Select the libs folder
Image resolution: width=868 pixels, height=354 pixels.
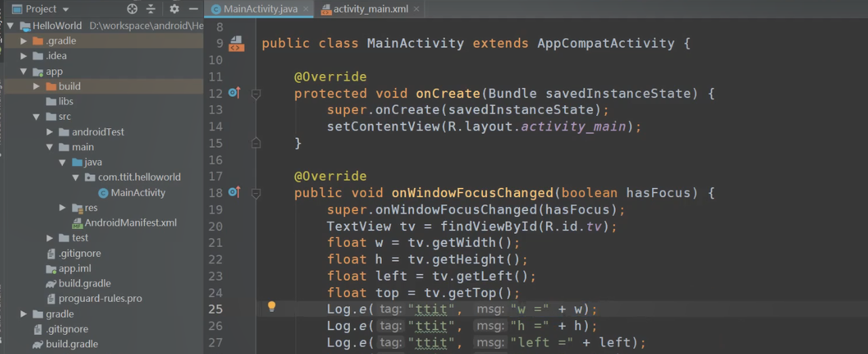pyautogui.click(x=66, y=101)
